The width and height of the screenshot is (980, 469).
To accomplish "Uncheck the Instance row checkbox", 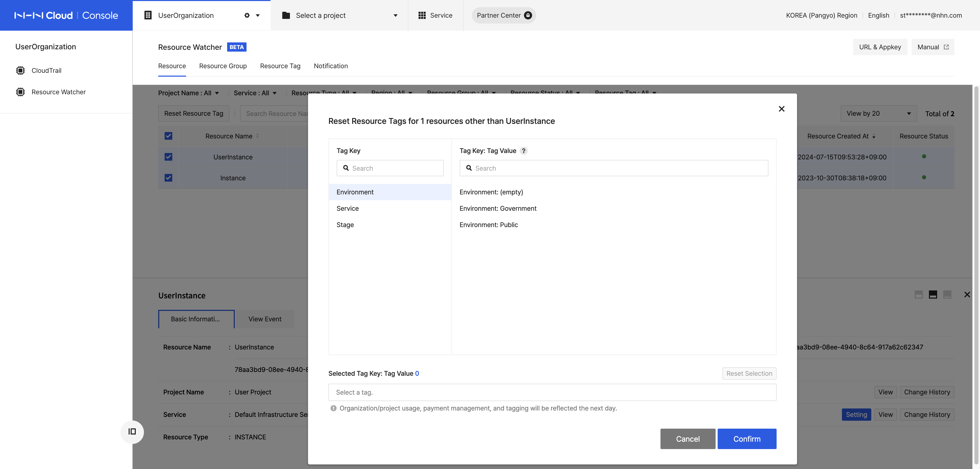I will point(168,178).
